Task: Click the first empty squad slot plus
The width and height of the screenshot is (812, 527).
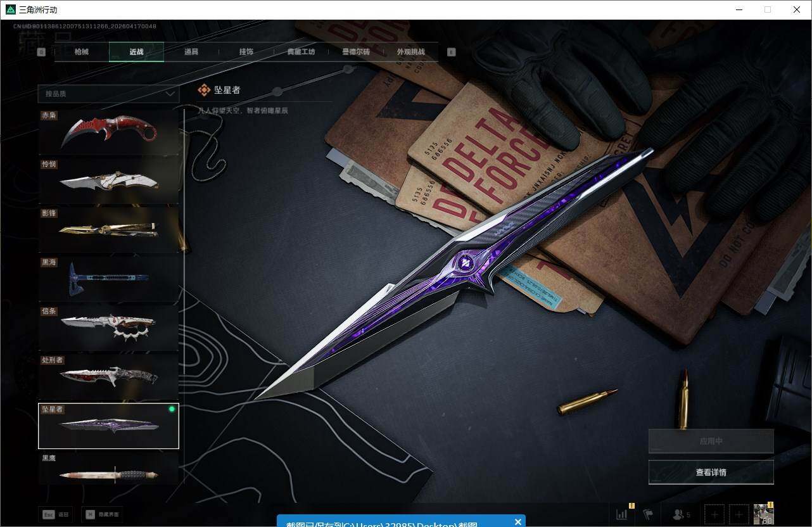Action: point(714,514)
